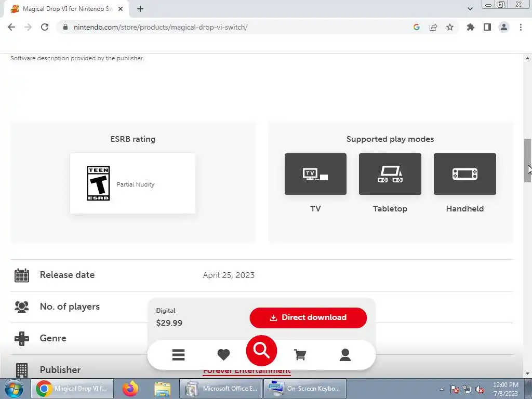Click the April 25, 2023 release date text
This screenshot has width=532, height=399.
[x=229, y=275]
